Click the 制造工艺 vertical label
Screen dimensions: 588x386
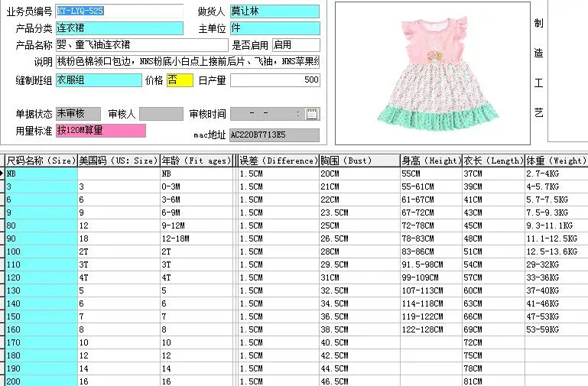[x=539, y=68]
